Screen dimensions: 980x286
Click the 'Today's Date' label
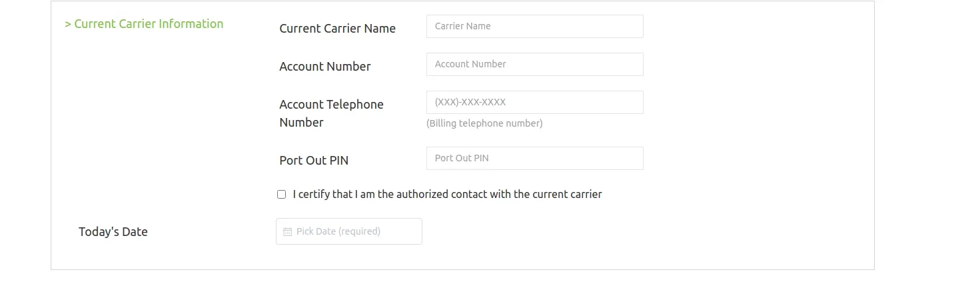113,232
